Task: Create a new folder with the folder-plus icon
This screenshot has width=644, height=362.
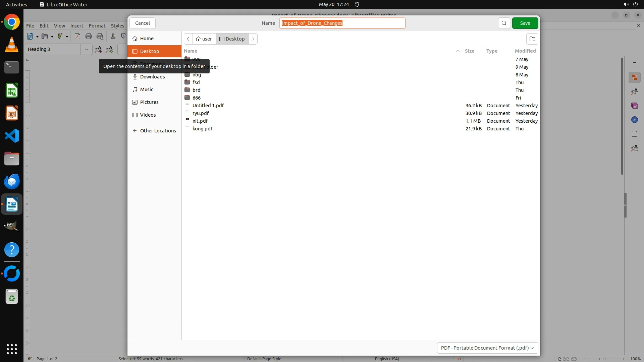Action: (x=532, y=39)
